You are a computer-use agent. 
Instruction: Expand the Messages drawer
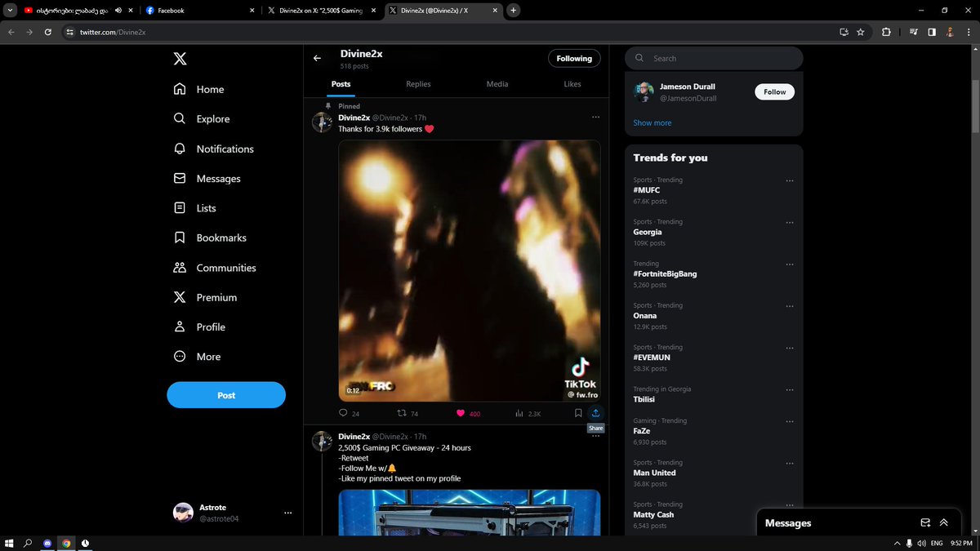tap(944, 522)
